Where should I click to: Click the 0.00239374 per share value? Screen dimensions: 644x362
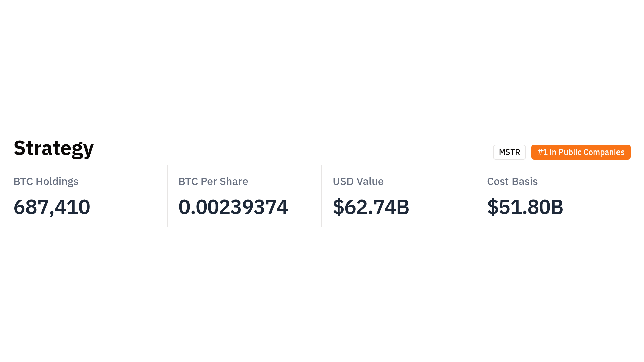233,207
